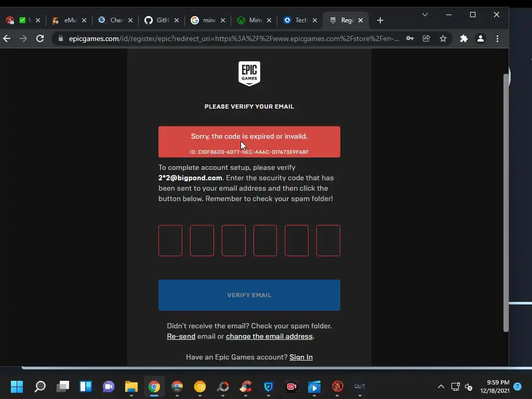Open the Extensions puzzle icon

[x=464, y=38]
